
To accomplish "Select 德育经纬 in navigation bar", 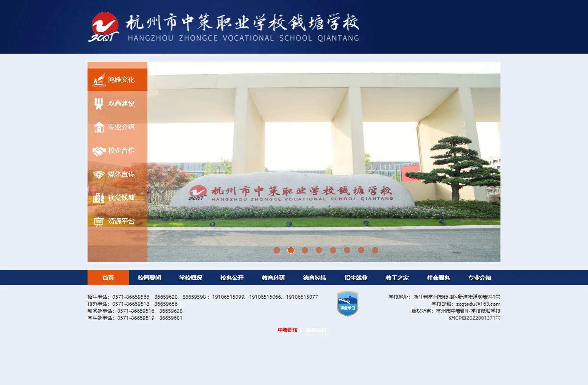I will tap(315, 278).
